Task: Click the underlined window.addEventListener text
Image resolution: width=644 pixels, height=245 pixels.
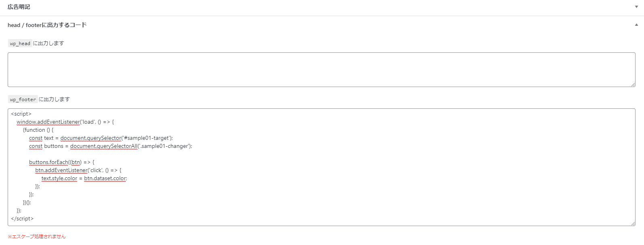Action: click(x=48, y=122)
